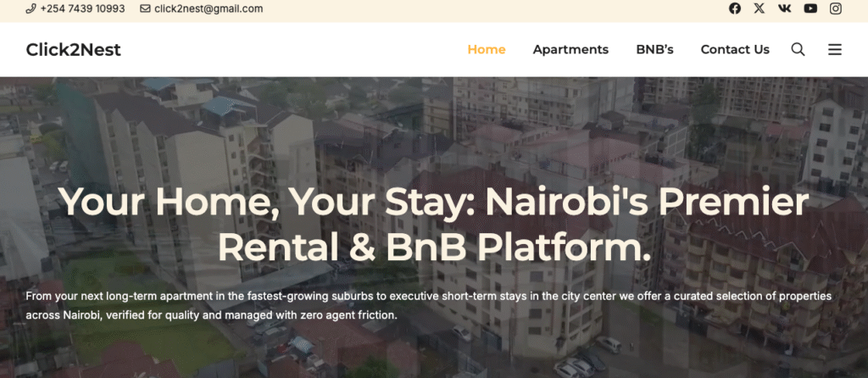
Task: Open the Facebook social icon
Action: tap(735, 8)
